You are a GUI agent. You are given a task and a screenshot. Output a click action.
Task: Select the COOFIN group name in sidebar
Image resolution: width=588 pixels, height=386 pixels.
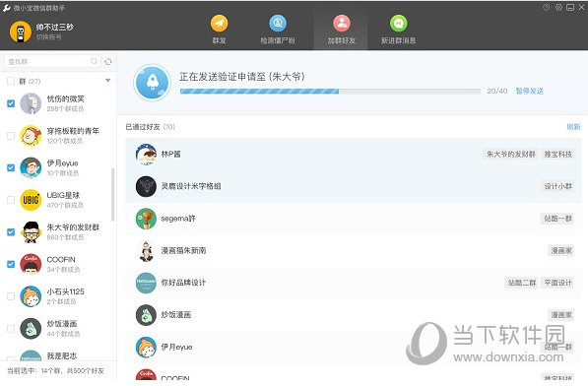[x=61, y=259]
